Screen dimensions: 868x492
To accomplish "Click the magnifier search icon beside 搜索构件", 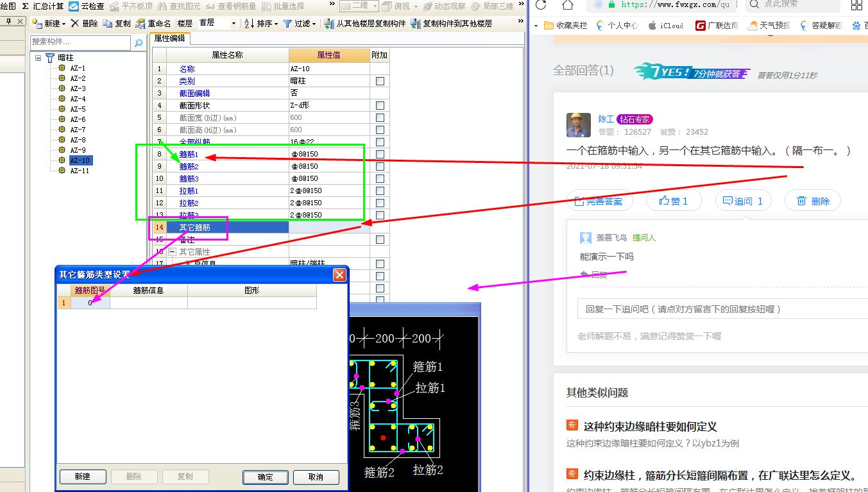I will pyautogui.click(x=139, y=43).
